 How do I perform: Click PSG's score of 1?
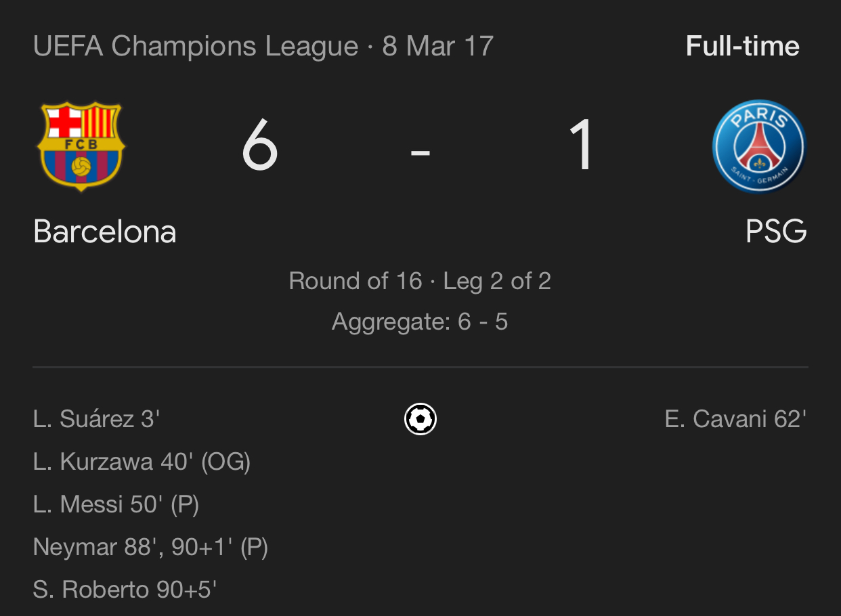(x=581, y=146)
